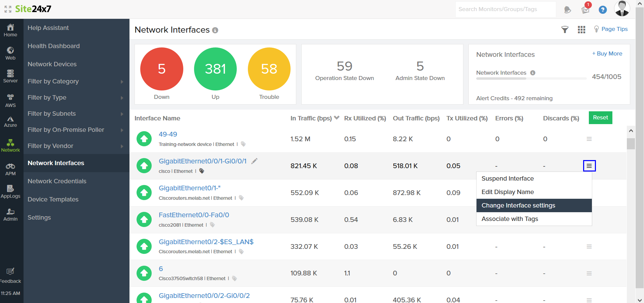Click the 59 Operation State Down count
This screenshot has height=303, width=644.
[345, 66]
